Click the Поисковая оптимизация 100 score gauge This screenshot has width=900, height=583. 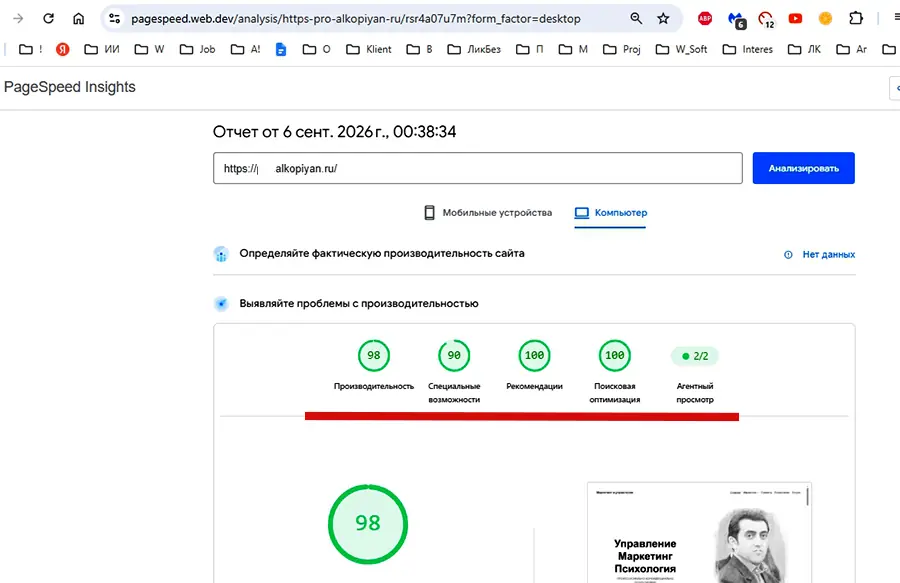click(x=615, y=356)
